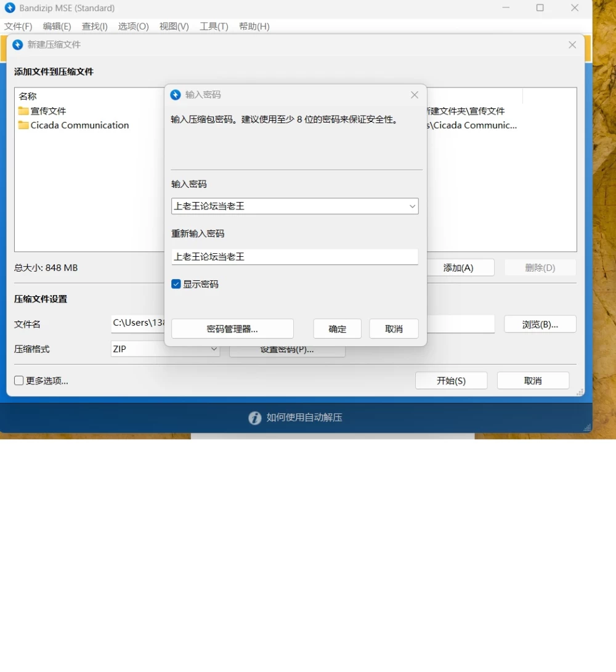Click the 新建压缩文件 dialog logo icon
Viewport: 616px width, 672px height.
pos(18,44)
